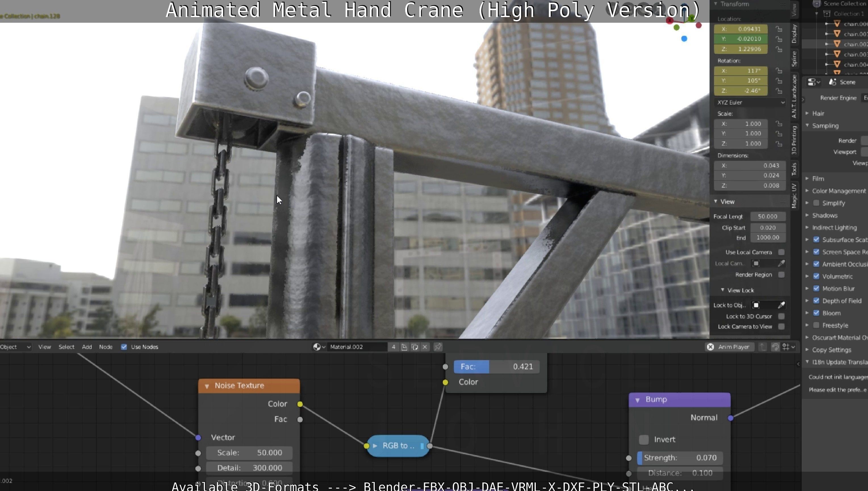Collapse the View Lock subpanel
Image resolution: width=868 pixels, height=491 pixels.
click(722, 290)
